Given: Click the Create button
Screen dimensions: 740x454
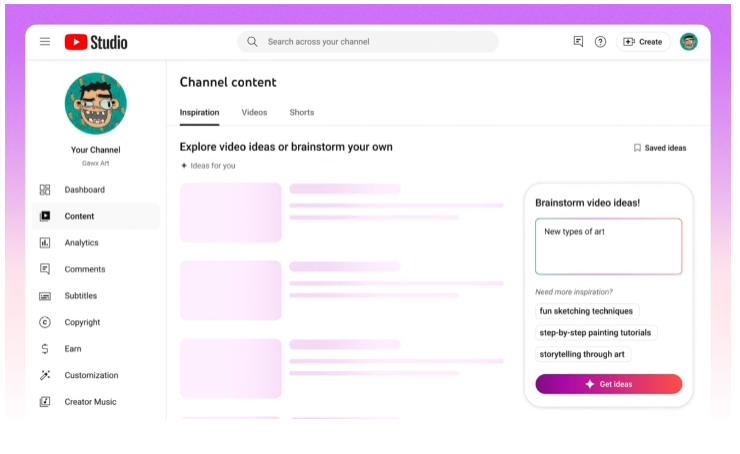Looking at the screenshot, I should [x=642, y=42].
